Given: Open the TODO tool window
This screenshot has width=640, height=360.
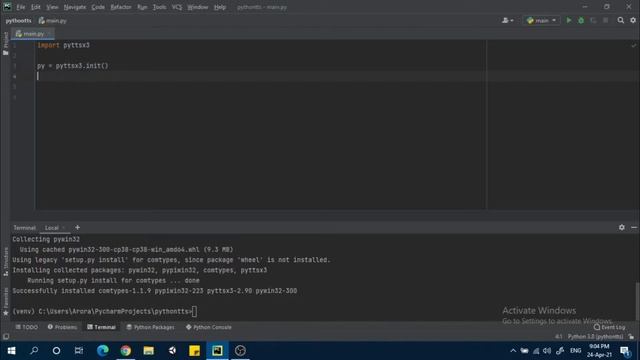Looking at the screenshot, I should click(27, 327).
